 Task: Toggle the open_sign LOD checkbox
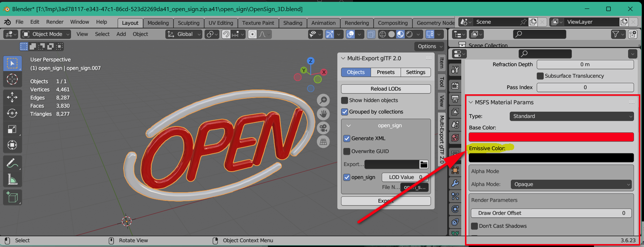347,177
